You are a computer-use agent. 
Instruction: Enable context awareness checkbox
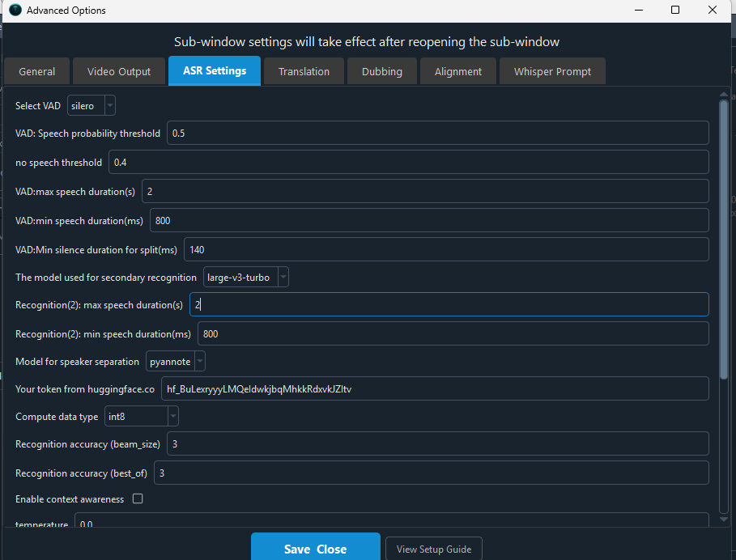(138, 498)
